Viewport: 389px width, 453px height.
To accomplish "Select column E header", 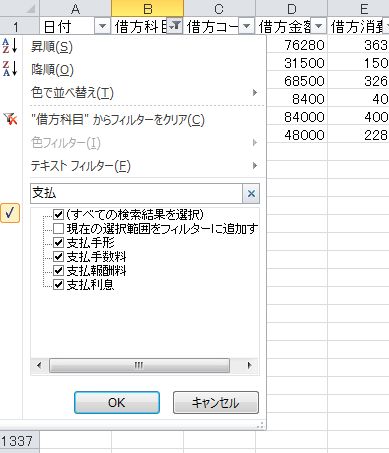I will (x=358, y=8).
